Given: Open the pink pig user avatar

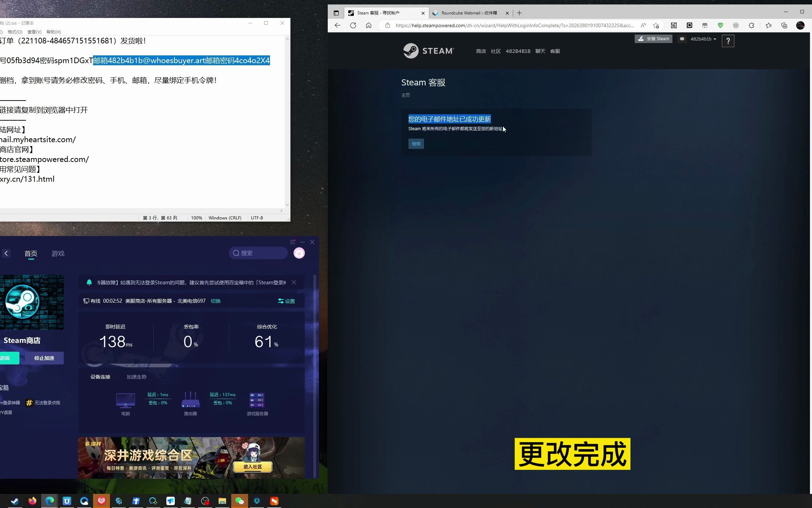Looking at the screenshot, I should (299, 253).
